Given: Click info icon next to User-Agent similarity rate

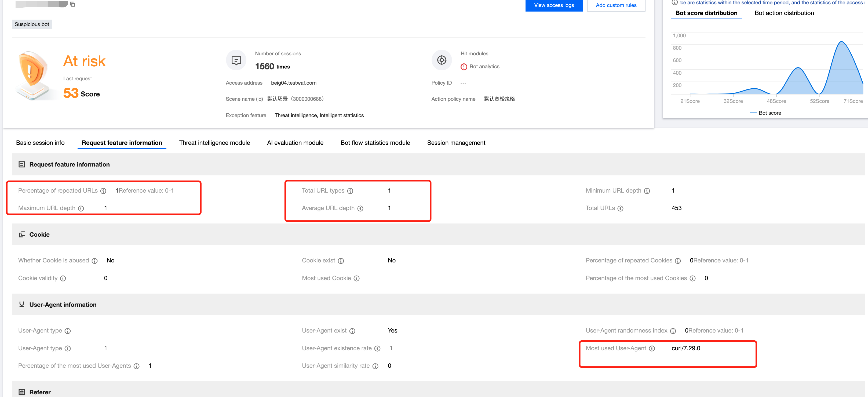Looking at the screenshot, I should [x=375, y=366].
